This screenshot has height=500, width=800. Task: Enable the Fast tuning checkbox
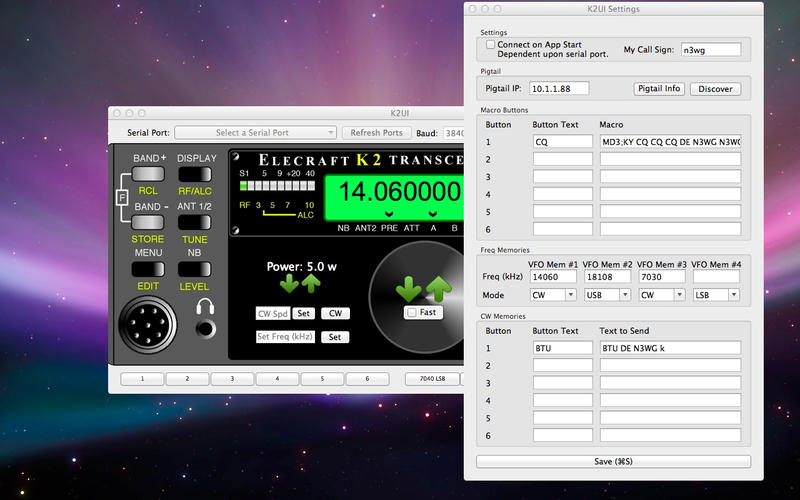[x=410, y=312]
